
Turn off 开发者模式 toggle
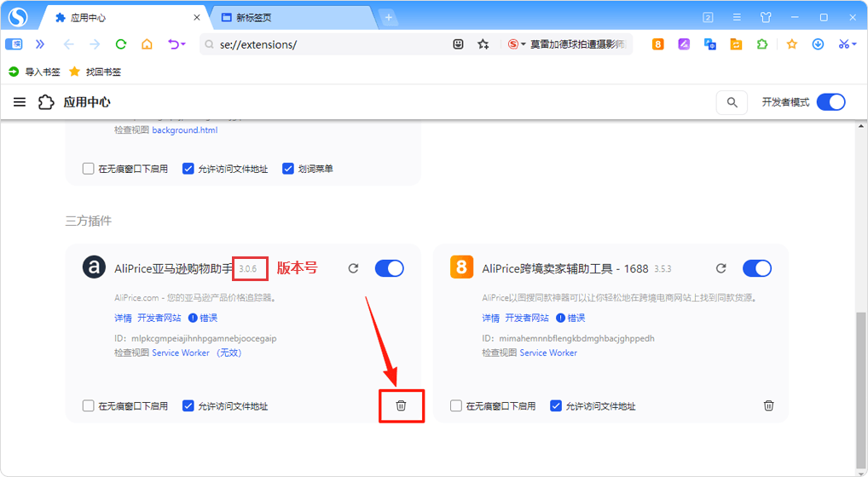click(830, 103)
